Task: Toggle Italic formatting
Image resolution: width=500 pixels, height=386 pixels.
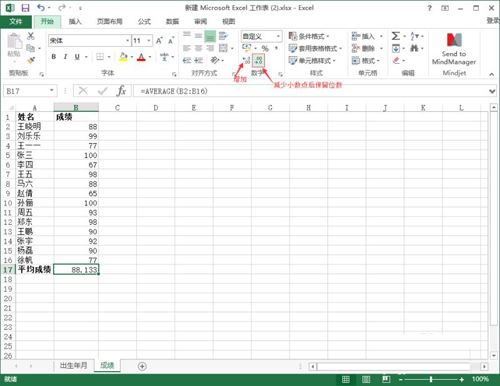Action: pos(65,57)
